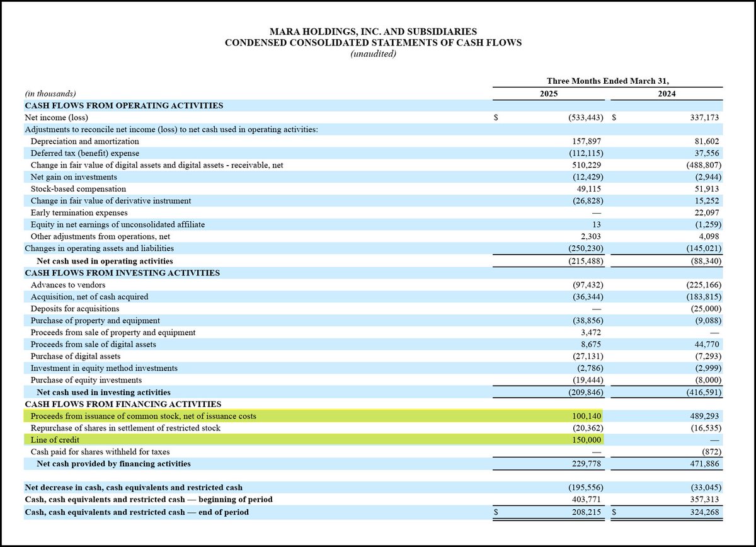The height and width of the screenshot is (547, 756).
Task: Click the highlighted 'Line of credit' label
Action: point(55,440)
